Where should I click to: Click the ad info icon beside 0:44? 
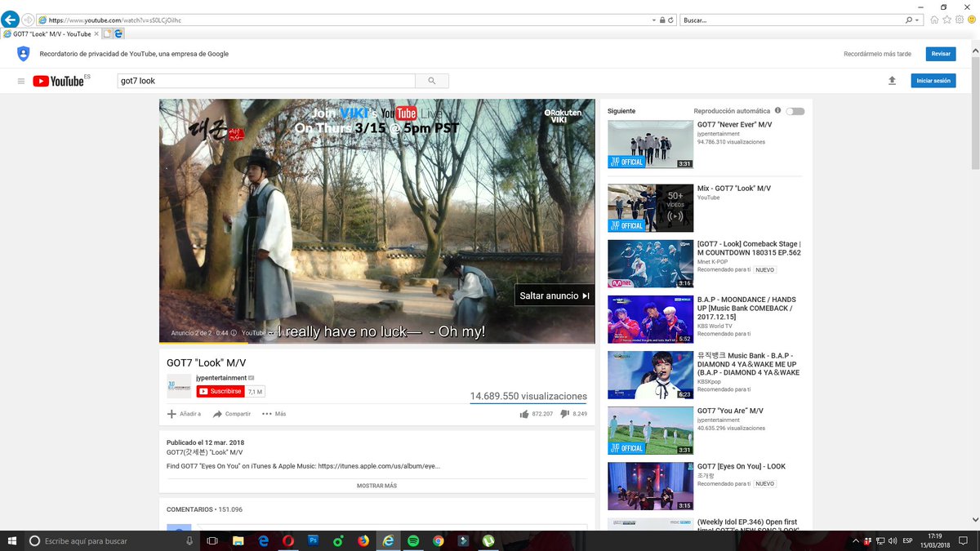(x=234, y=333)
